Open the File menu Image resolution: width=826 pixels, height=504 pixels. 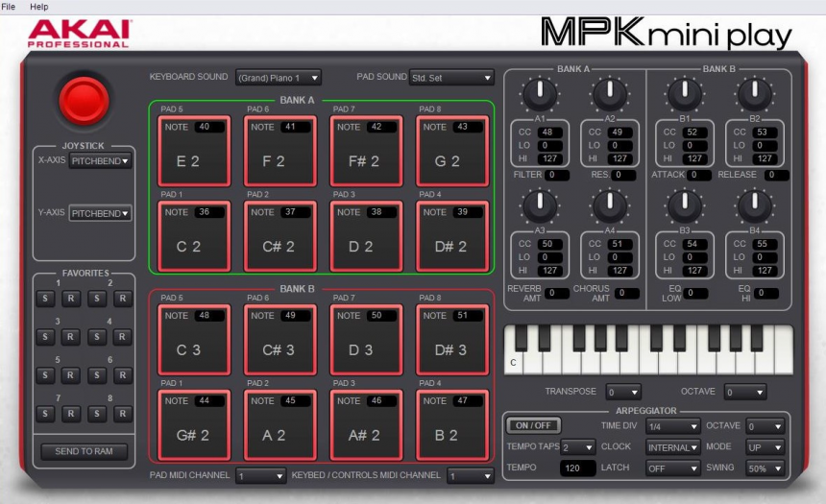click(9, 7)
